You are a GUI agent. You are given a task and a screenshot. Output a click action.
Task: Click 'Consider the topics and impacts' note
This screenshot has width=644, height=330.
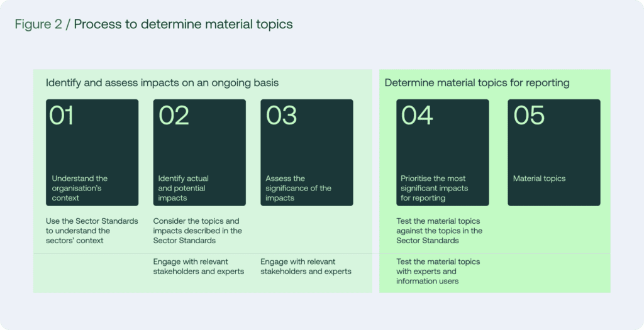tap(197, 231)
